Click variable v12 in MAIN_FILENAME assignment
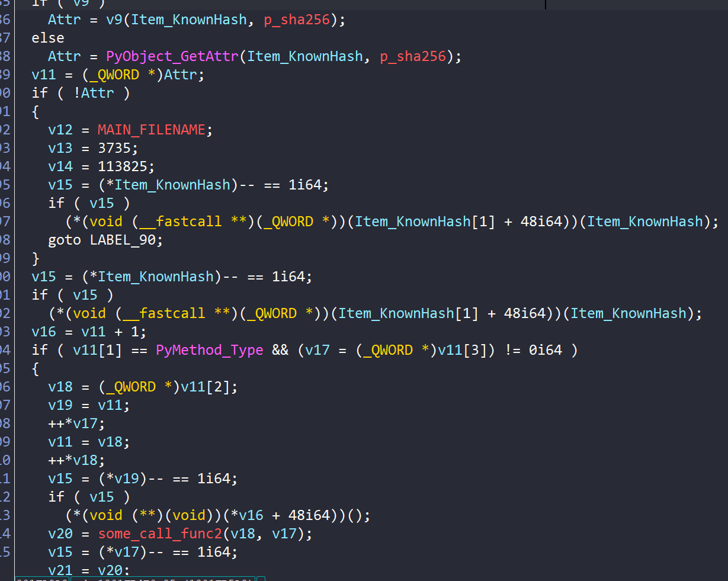 [60, 130]
